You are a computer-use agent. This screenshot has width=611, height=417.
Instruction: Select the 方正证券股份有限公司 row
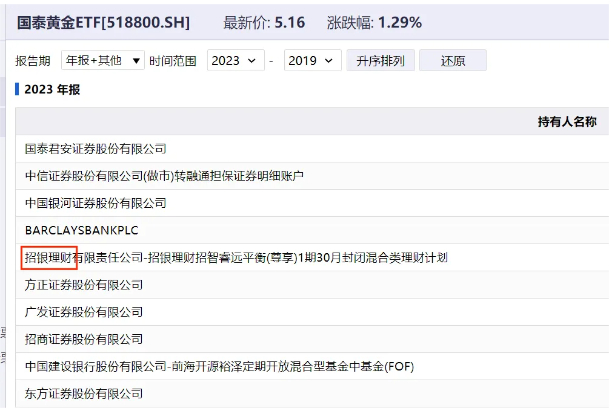tap(312, 285)
